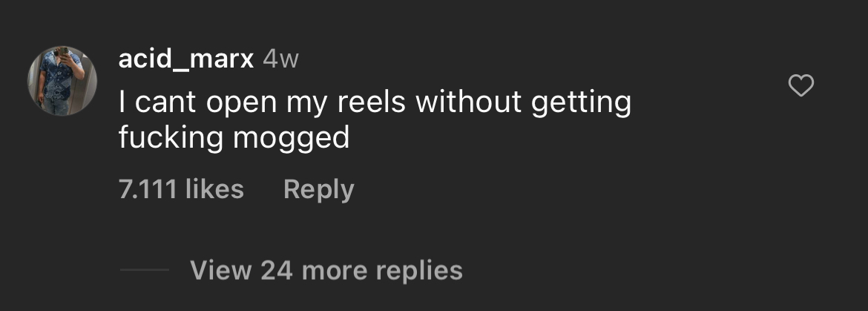Select the comment text about reels

(x=375, y=120)
